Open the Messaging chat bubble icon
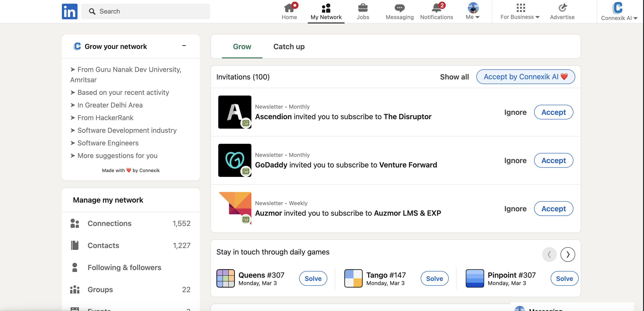644x311 pixels. coord(400,8)
